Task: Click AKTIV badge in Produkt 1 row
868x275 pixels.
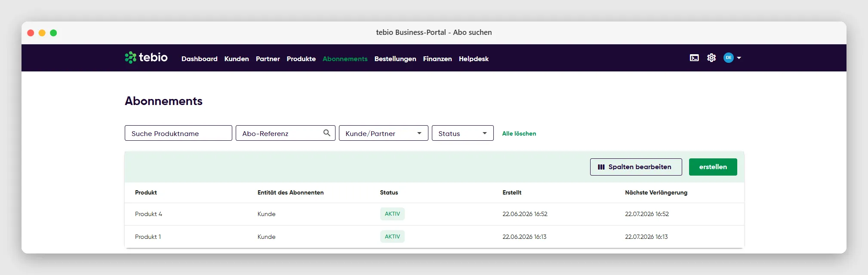Action: tap(392, 237)
